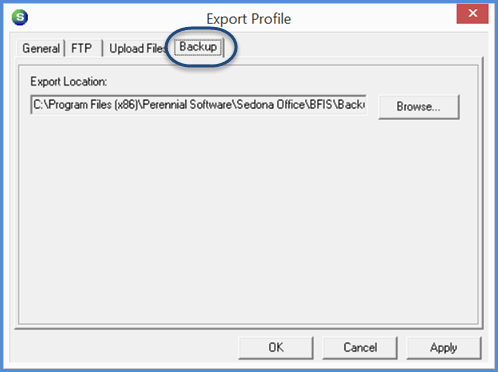Apply the export profile changes
This screenshot has width=498, height=372.
(444, 348)
